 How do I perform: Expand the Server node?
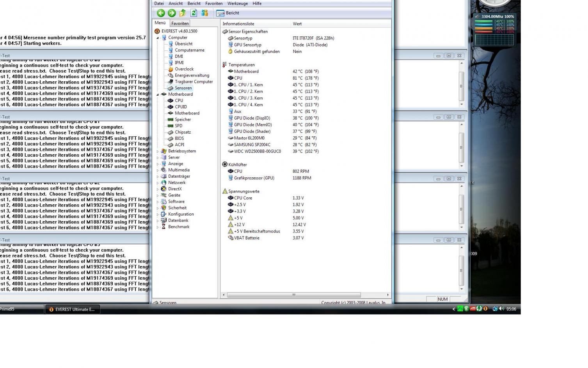pos(158,157)
